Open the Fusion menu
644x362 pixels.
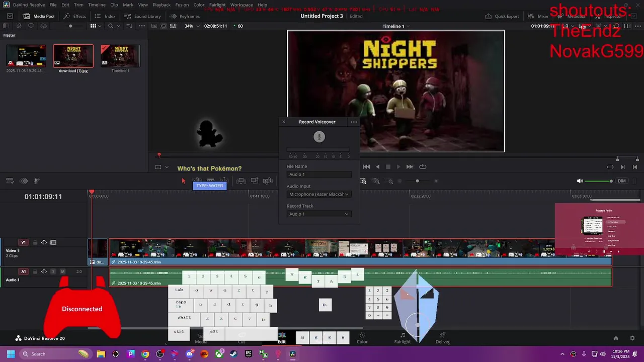pyautogui.click(x=182, y=5)
